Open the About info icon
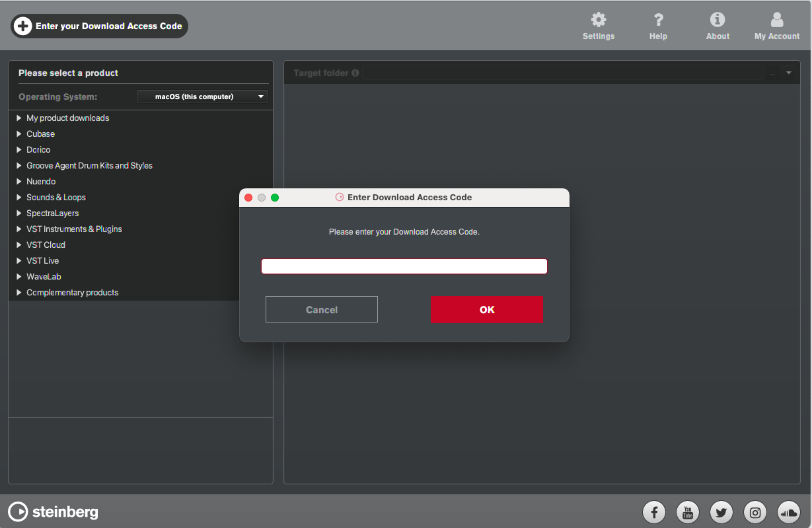 (717, 20)
